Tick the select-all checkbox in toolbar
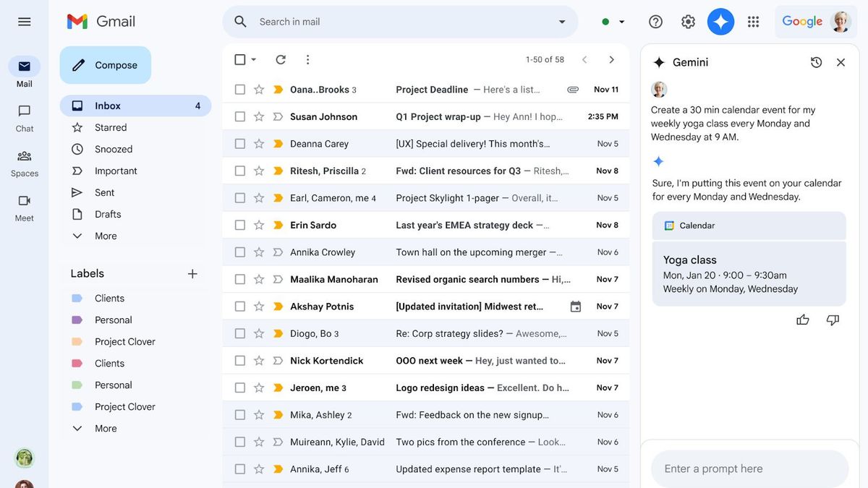This screenshot has width=868, height=488. click(240, 59)
